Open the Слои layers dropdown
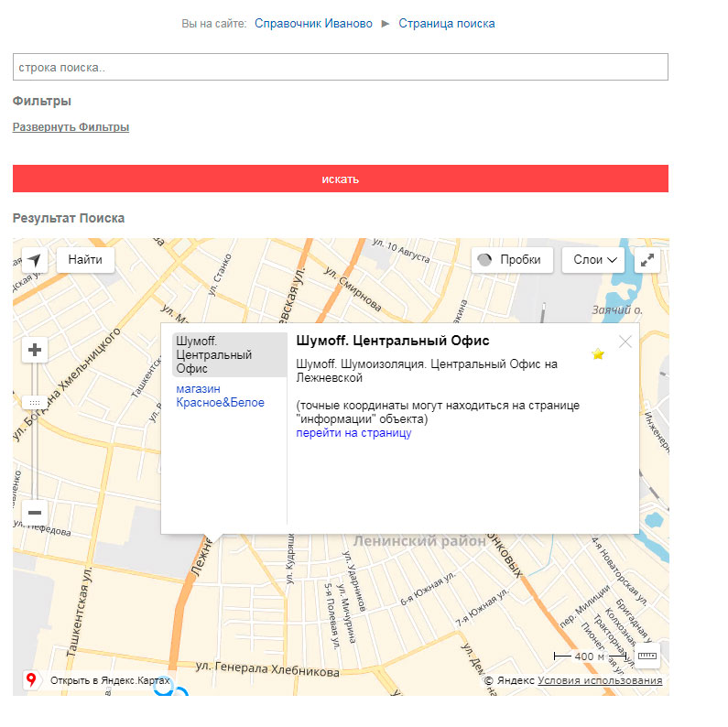The width and height of the screenshot is (728, 727). (593, 260)
